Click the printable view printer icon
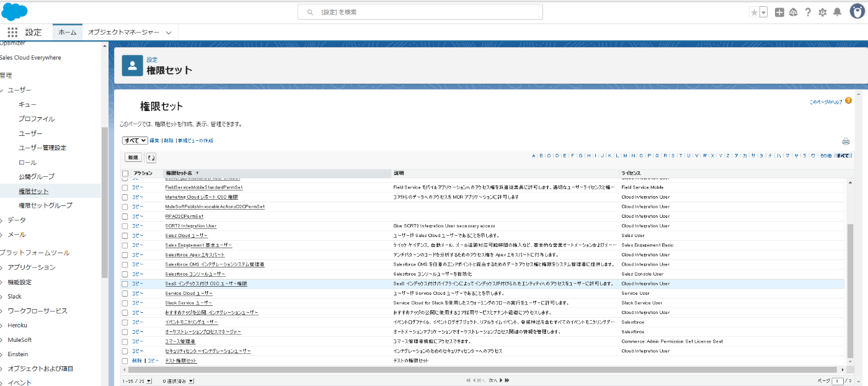The width and height of the screenshot is (868, 386). tap(846, 141)
